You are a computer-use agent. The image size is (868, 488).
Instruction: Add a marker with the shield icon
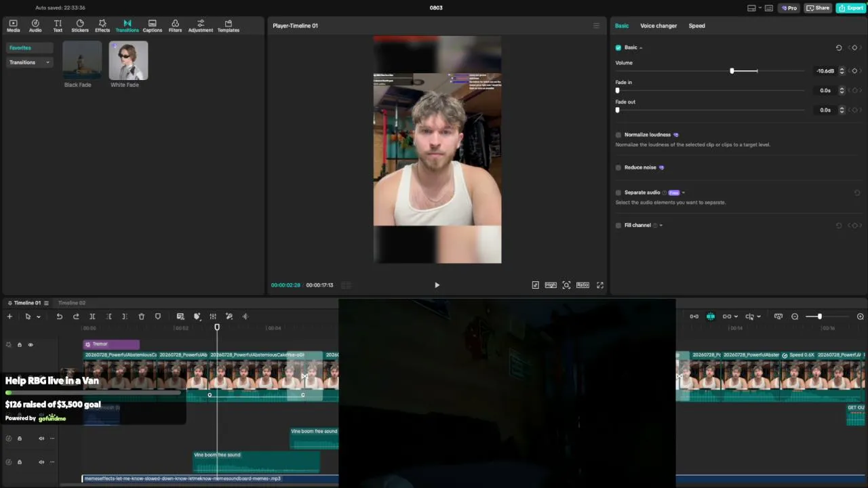tap(158, 317)
